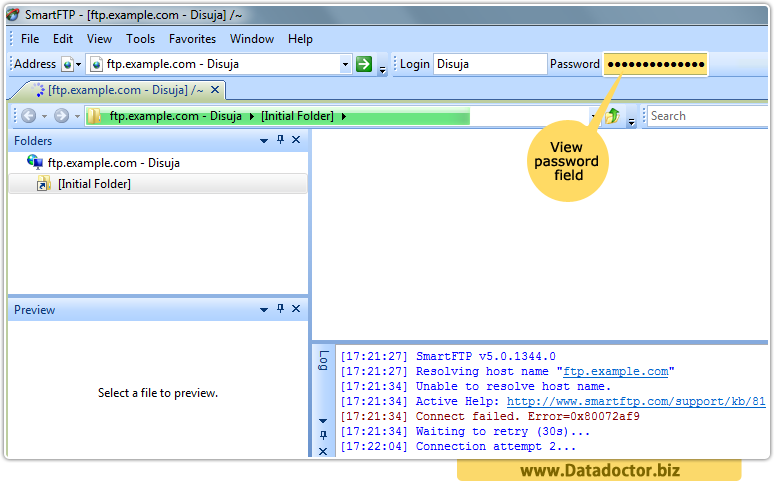Open the Preview panel options dropdown
This screenshot has width=774, height=481.
[x=264, y=310]
